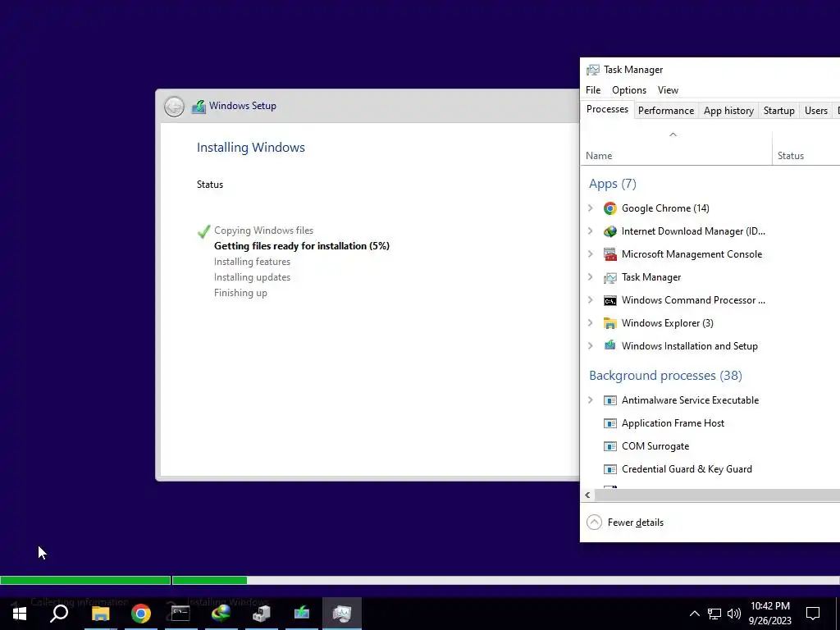Switch to the Users tab
Image resolution: width=840 pixels, height=630 pixels.
(816, 111)
